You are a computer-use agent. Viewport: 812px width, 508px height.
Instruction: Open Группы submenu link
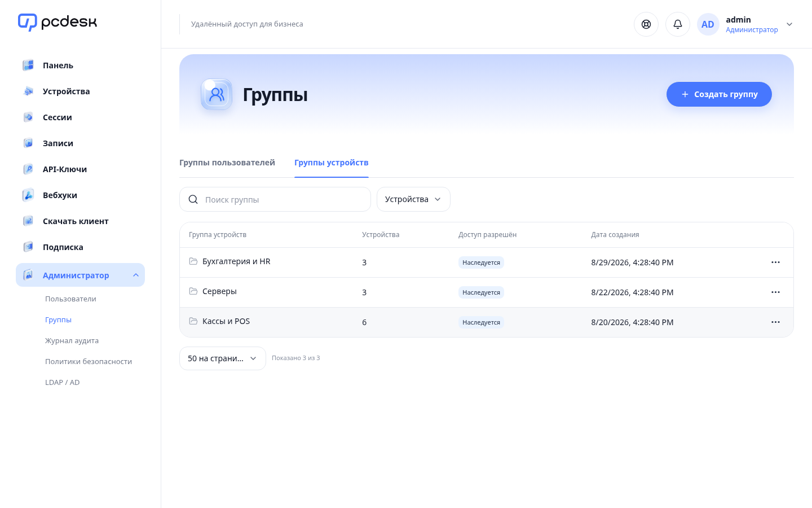[58, 320]
